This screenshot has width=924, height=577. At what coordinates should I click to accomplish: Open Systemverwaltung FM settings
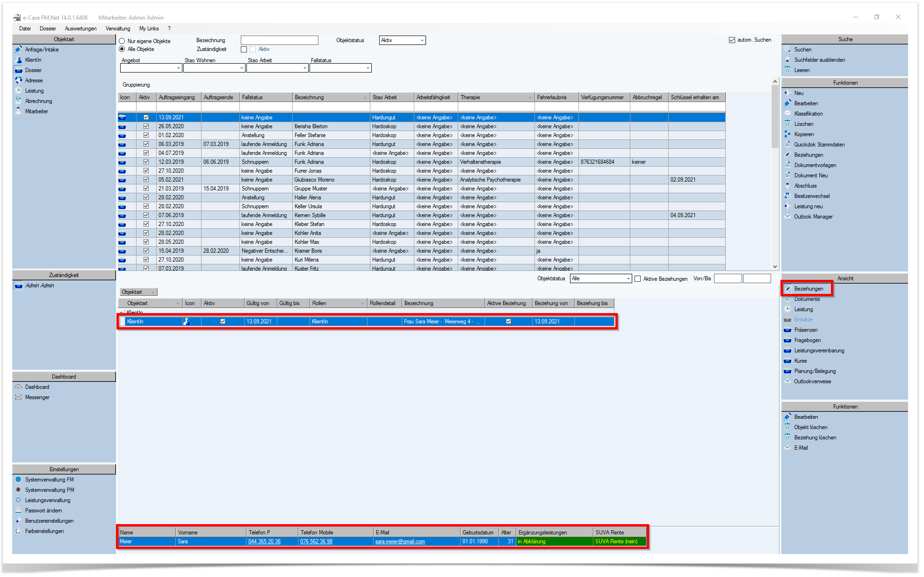click(x=49, y=480)
